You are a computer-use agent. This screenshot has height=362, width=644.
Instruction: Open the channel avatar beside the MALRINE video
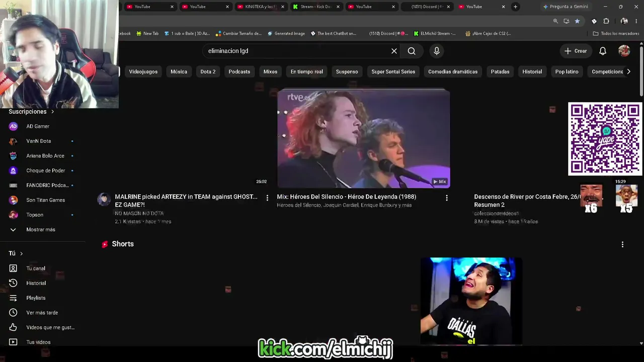104,200
